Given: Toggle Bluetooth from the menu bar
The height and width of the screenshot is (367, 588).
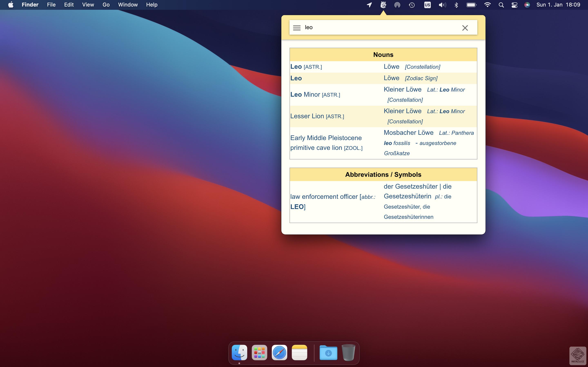Looking at the screenshot, I should [x=456, y=5].
